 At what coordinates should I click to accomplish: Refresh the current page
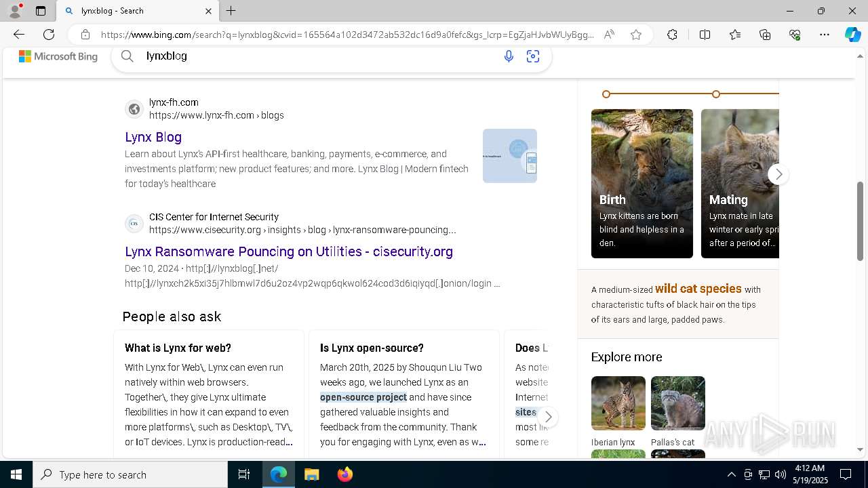click(x=49, y=35)
